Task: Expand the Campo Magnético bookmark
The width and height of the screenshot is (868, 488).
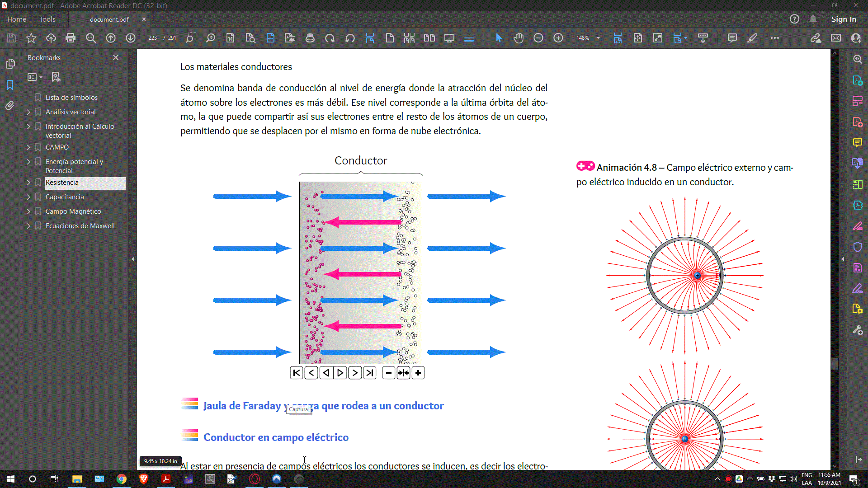Action: click(x=28, y=211)
